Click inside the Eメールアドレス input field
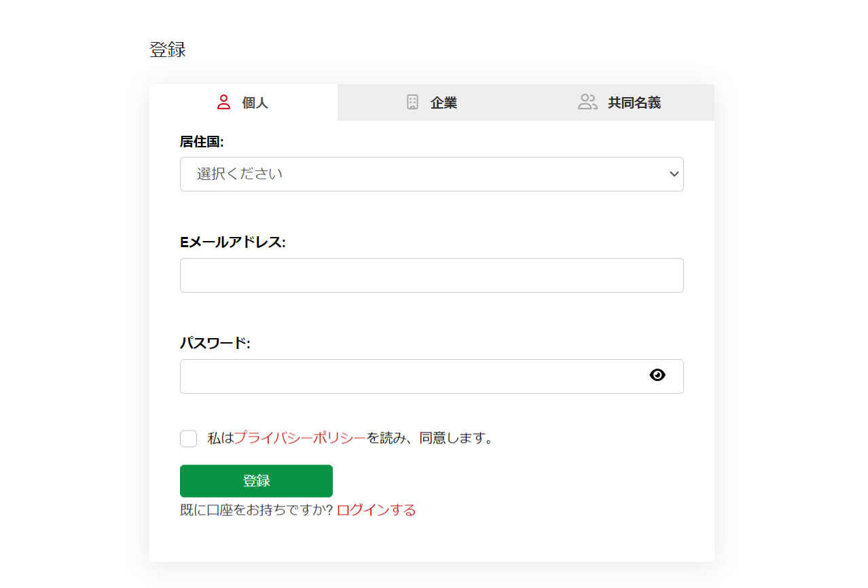This screenshot has height=588, width=868. tap(431, 275)
